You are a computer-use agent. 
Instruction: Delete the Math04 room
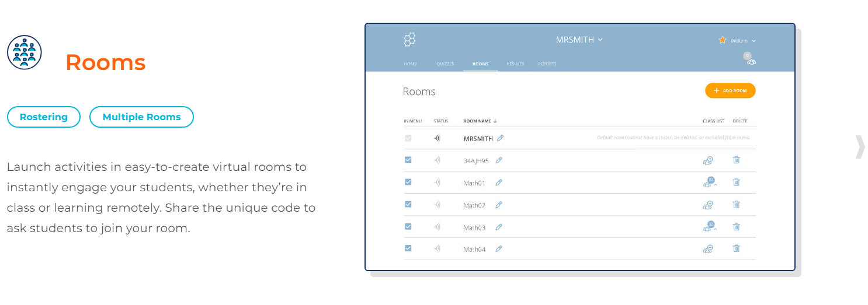pos(737,248)
